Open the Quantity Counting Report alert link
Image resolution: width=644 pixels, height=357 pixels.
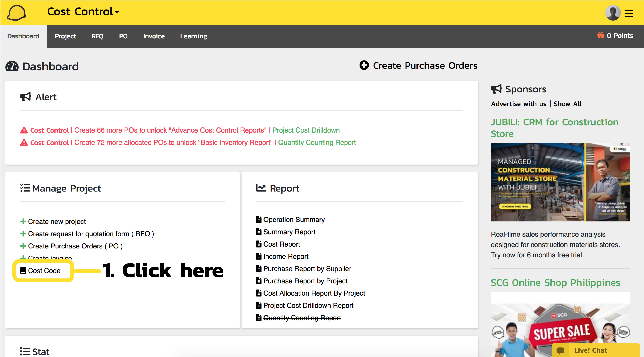(x=317, y=142)
